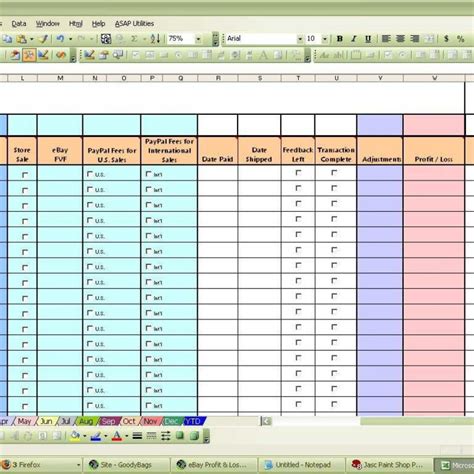474x474 pixels.
Task: Open the Line Color dropdown arrow
Action: 106,436
